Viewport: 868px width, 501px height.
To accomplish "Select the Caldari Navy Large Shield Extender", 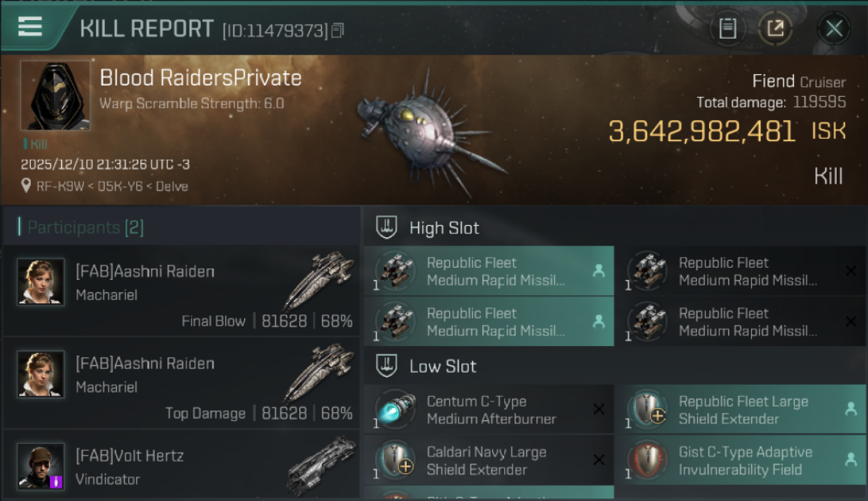I will coord(487,460).
